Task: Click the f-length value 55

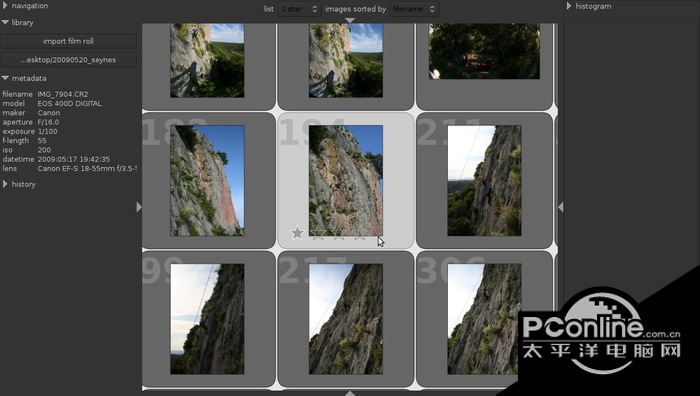Action: pyautogui.click(x=42, y=141)
